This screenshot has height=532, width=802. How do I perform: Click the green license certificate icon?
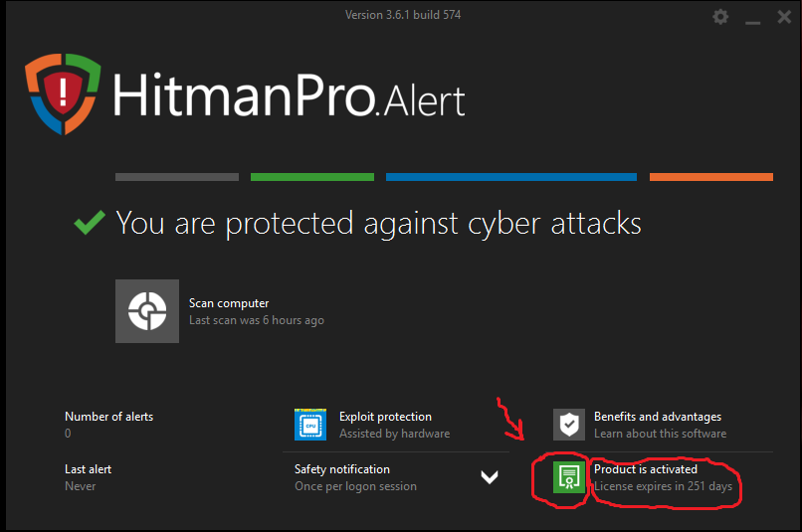569,477
